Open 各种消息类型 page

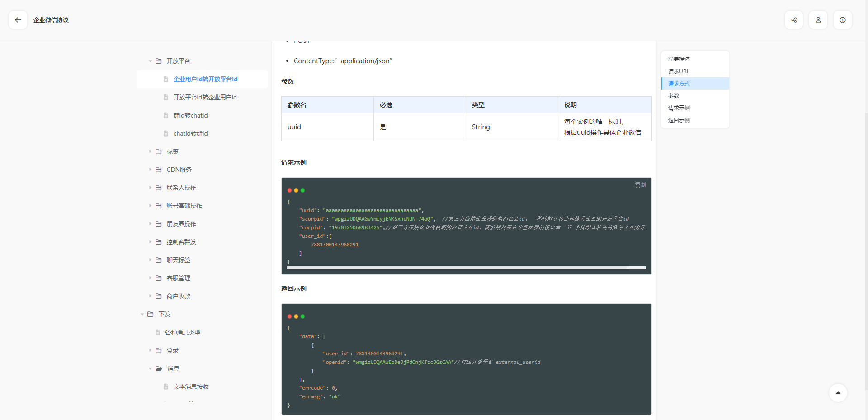[183, 332]
